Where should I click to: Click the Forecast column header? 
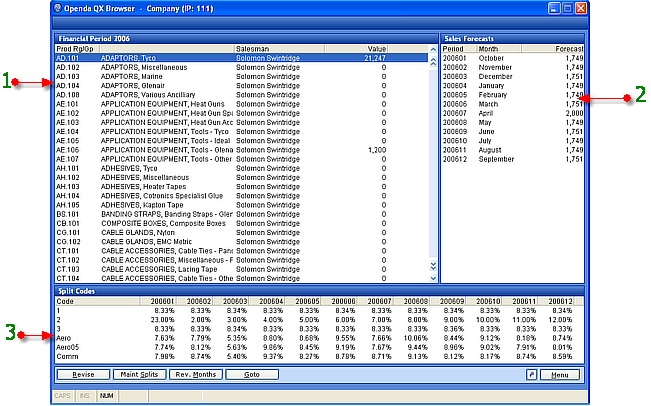pos(553,49)
